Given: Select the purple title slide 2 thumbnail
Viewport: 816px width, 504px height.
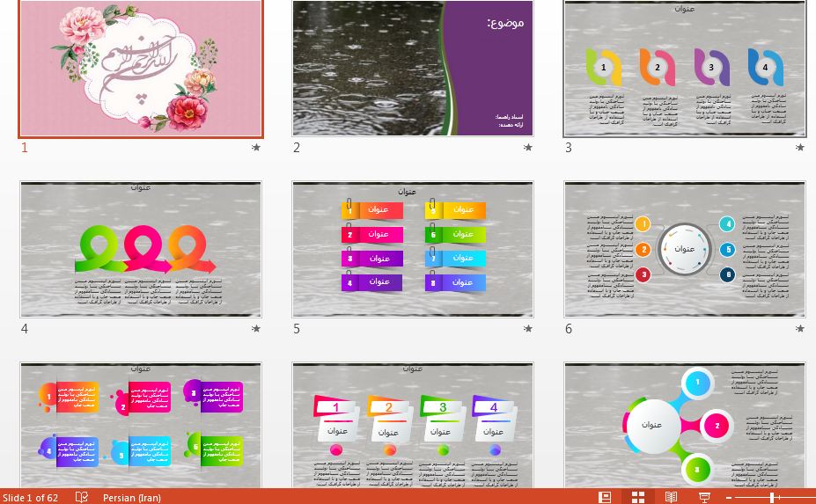Looking at the screenshot, I should (413, 68).
